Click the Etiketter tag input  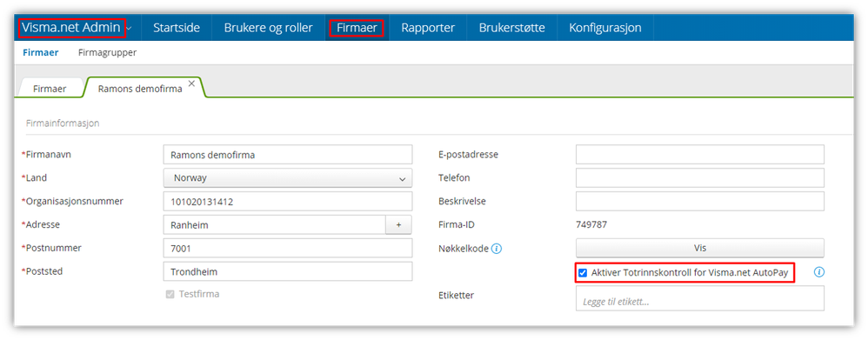(x=700, y=298)
